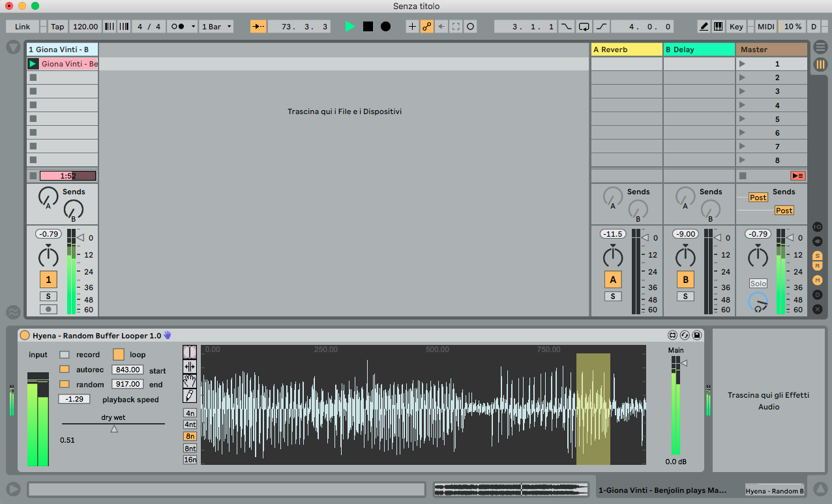Click the Hyena device save preset icon
This screenshot has height=504, width=832.
[697, 335]
